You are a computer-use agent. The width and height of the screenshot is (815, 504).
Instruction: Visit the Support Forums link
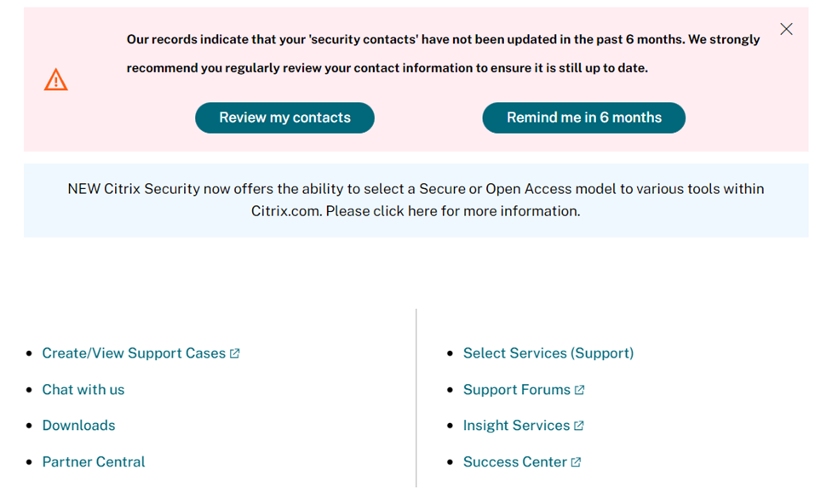coord(517,390)
